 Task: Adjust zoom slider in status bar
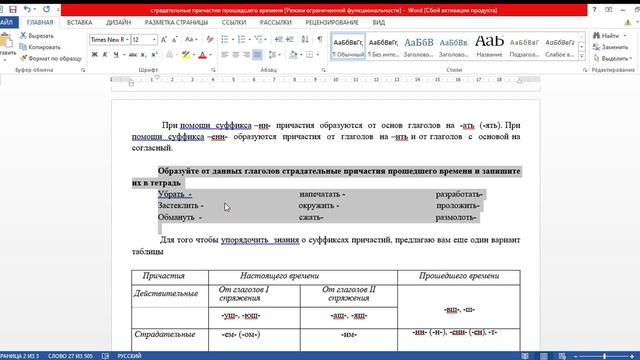604,356
